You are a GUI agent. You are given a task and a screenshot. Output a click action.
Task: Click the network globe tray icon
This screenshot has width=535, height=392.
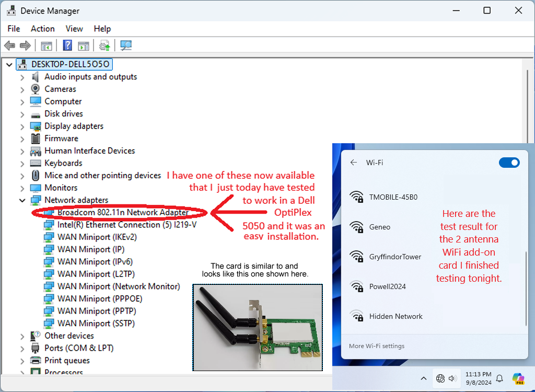point(440,378)
